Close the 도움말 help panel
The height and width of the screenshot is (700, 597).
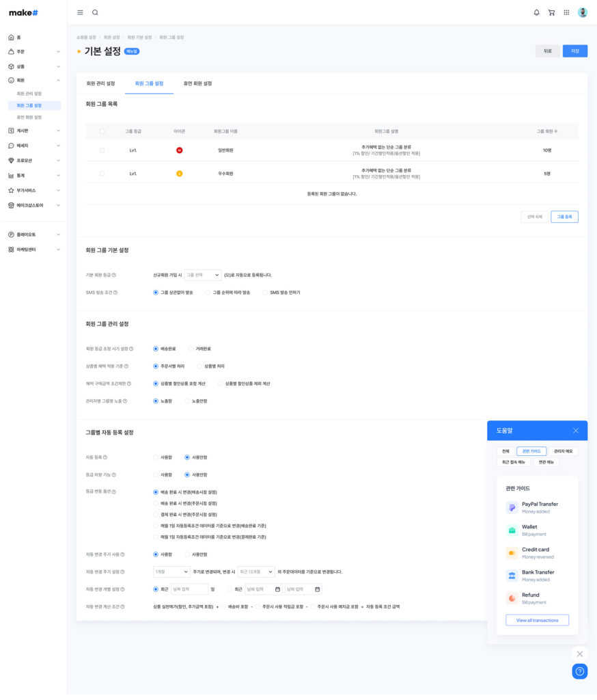575,431
